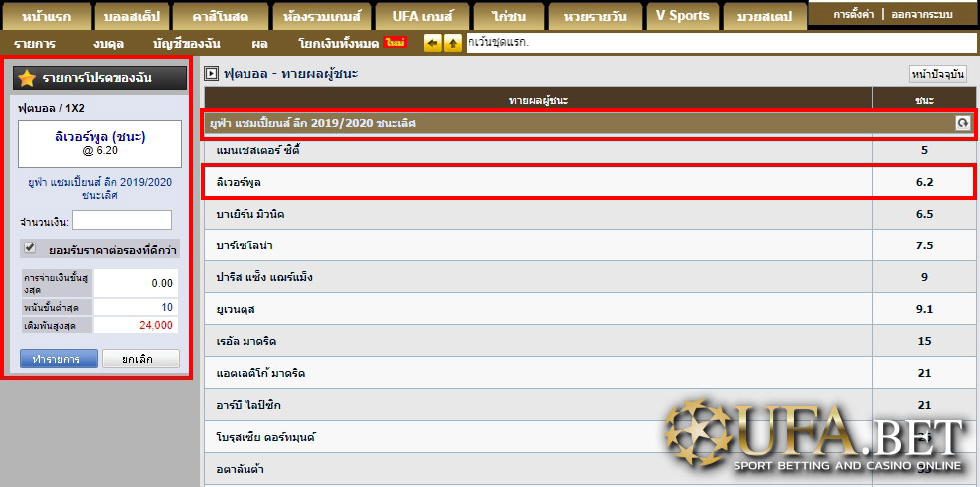Click the refresh icon in league header

(x=962, y=123)
